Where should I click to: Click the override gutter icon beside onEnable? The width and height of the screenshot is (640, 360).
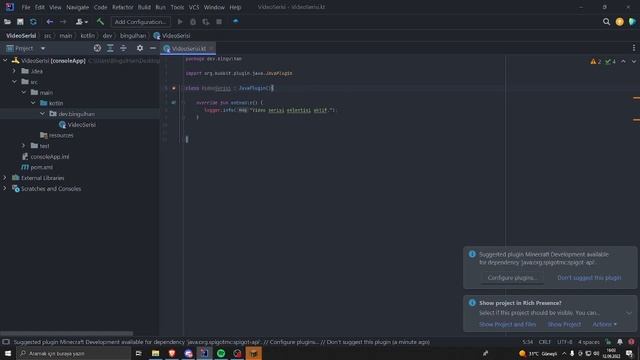pyautogui.click(x=173, y=103)
